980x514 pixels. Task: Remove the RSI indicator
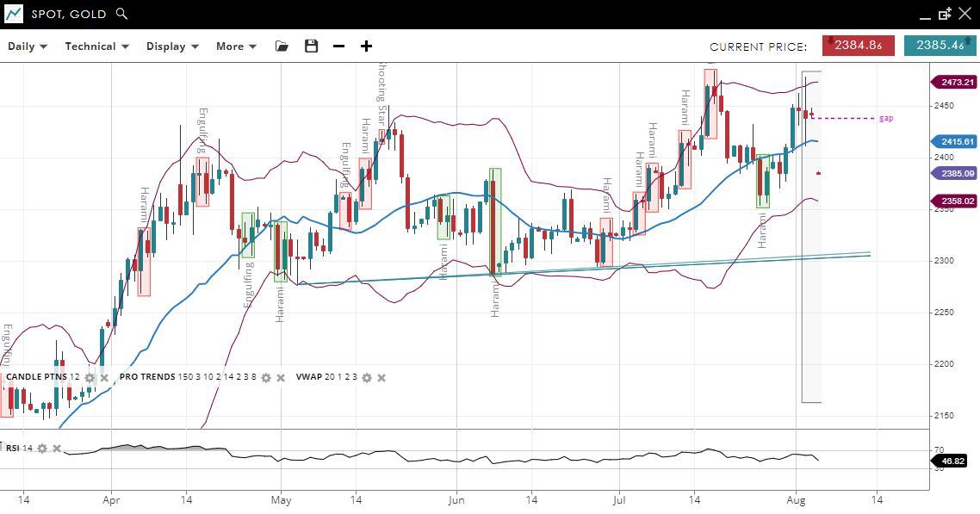(x=57, y=449)
